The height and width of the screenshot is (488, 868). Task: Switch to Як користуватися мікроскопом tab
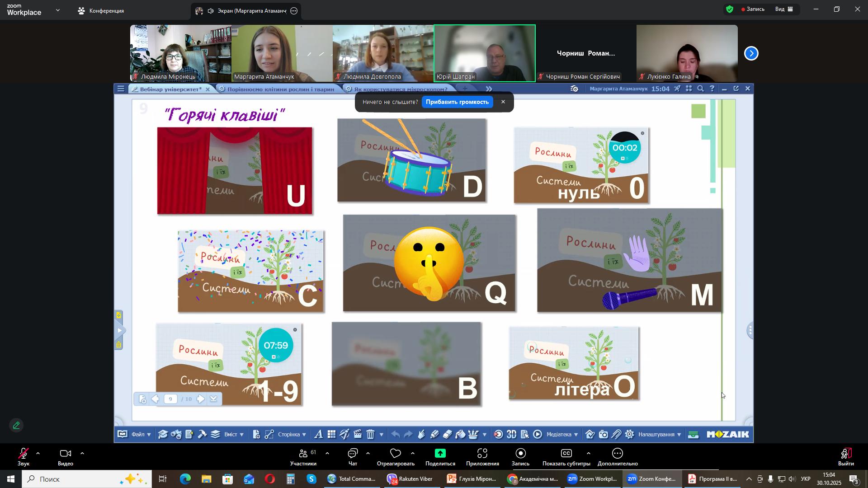[400, 89]
